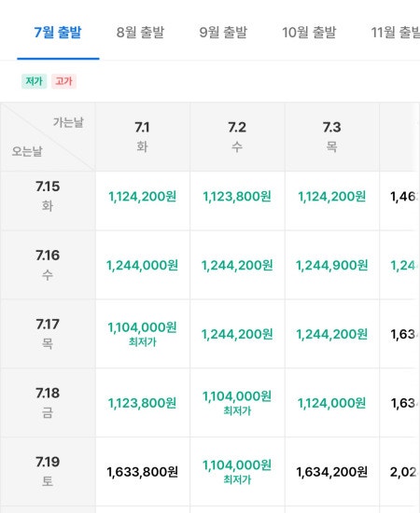Select the 7.3 목 departure column header
The width and height of the screenshot is (420, 513).
click(332, 136)
